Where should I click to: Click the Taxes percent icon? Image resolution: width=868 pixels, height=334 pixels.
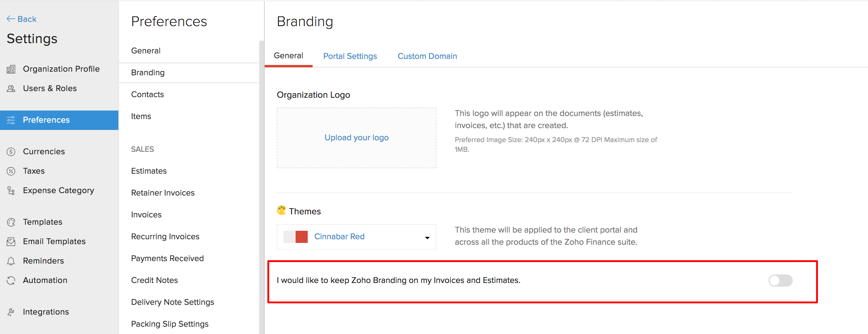click(11, 171)
